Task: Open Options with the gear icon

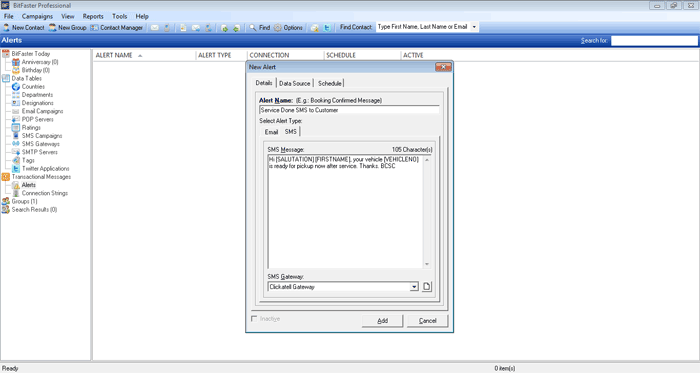Action: tap(288, 28)
